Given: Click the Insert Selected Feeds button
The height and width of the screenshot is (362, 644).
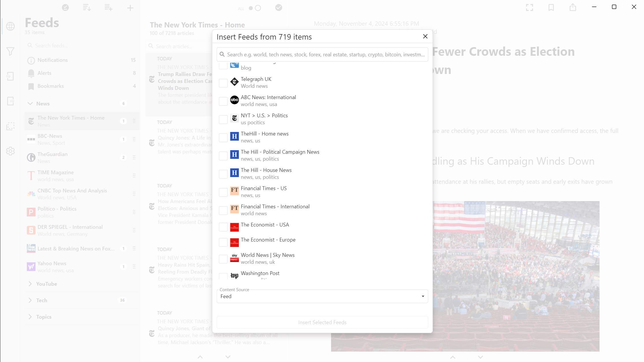Looking at the screenshot, I should 322,322.
